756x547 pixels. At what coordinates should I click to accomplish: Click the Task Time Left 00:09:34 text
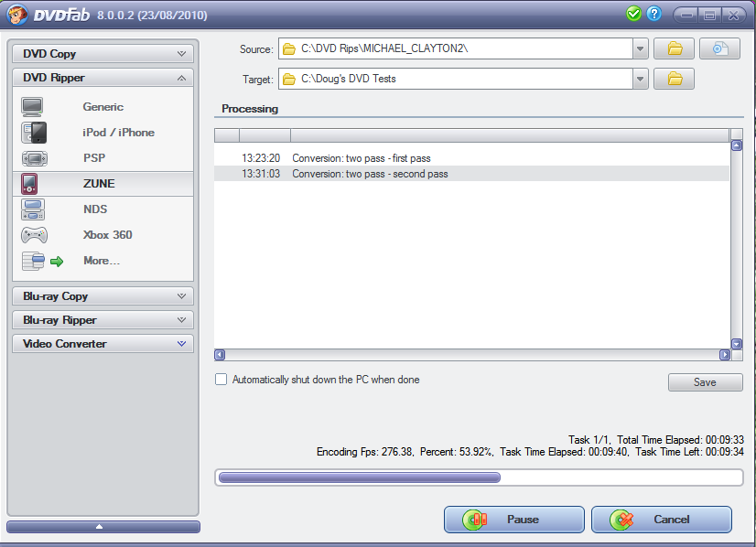[689, 452]
